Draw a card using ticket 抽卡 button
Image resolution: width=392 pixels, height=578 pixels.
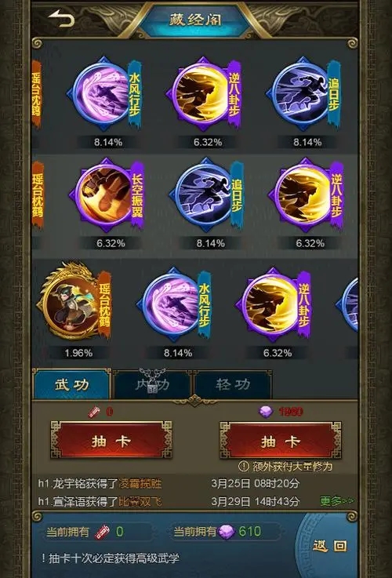[111, 441]
